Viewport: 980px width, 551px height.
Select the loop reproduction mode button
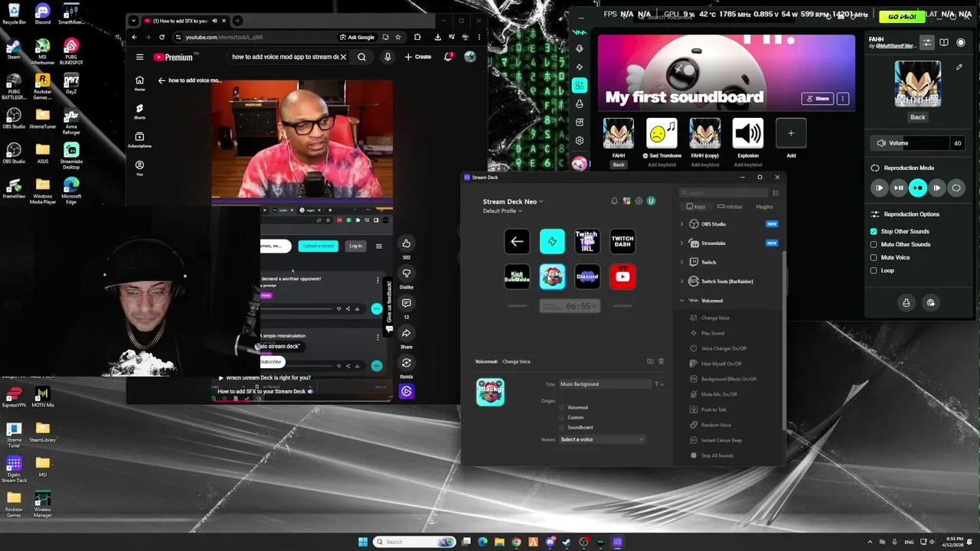point(956,187)
